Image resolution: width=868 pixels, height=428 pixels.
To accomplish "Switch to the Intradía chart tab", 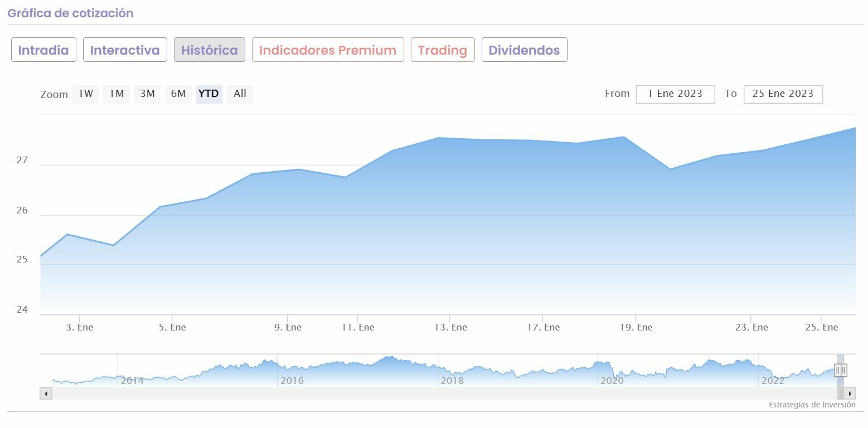I will click(x=43, y=50).
